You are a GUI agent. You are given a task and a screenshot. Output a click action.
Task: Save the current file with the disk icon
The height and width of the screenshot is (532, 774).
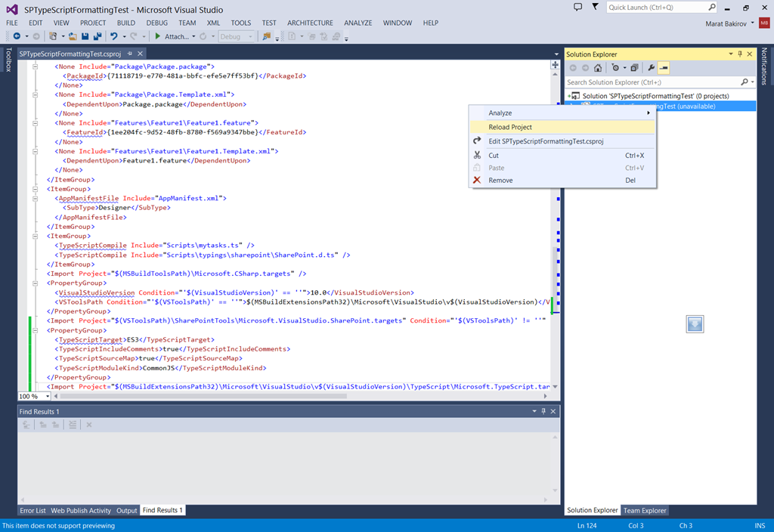click(x=85, y=36)
